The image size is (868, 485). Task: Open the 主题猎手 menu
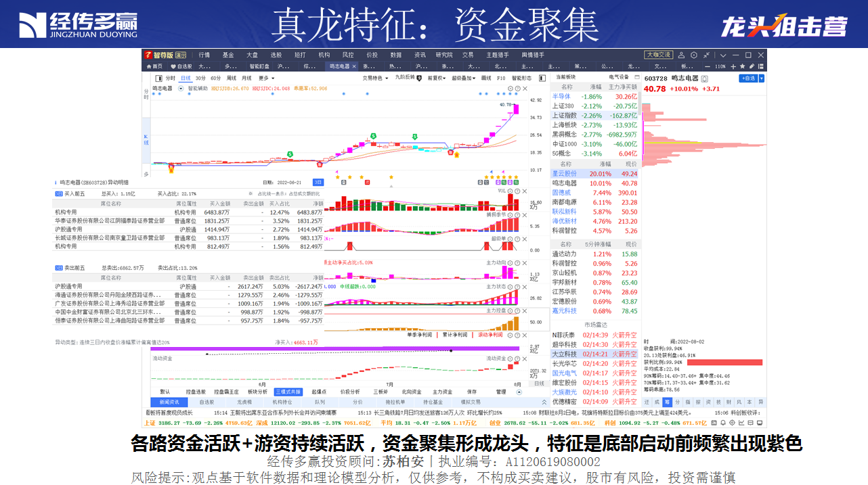click(497, 55)
